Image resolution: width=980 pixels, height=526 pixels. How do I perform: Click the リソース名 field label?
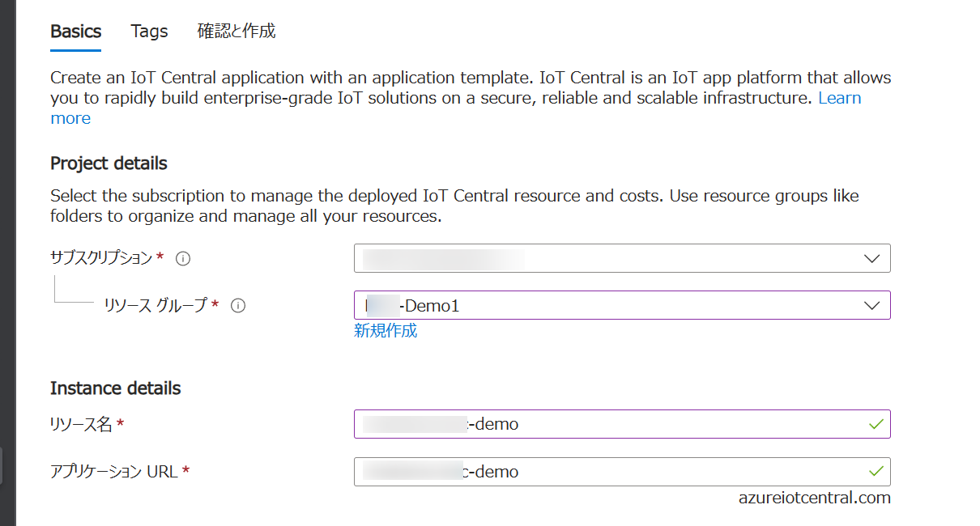click(x=81, y=424)
